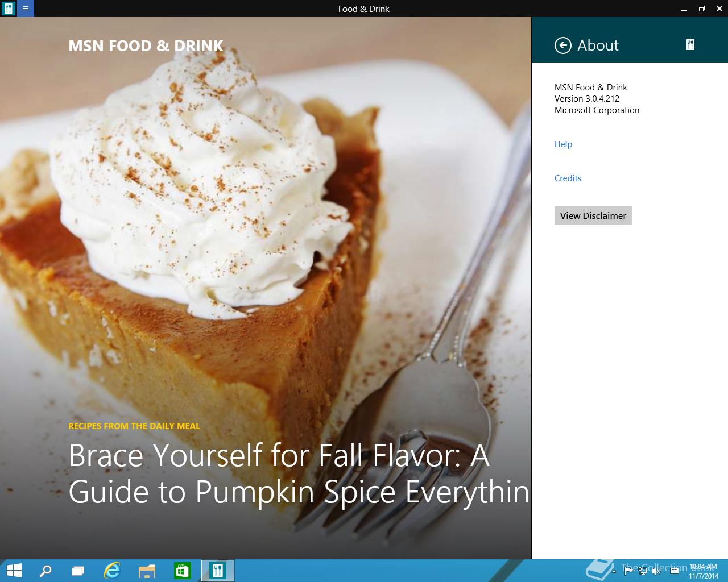Open notifications icon in tray
The image size is (728, 582).
pos(675,571)
